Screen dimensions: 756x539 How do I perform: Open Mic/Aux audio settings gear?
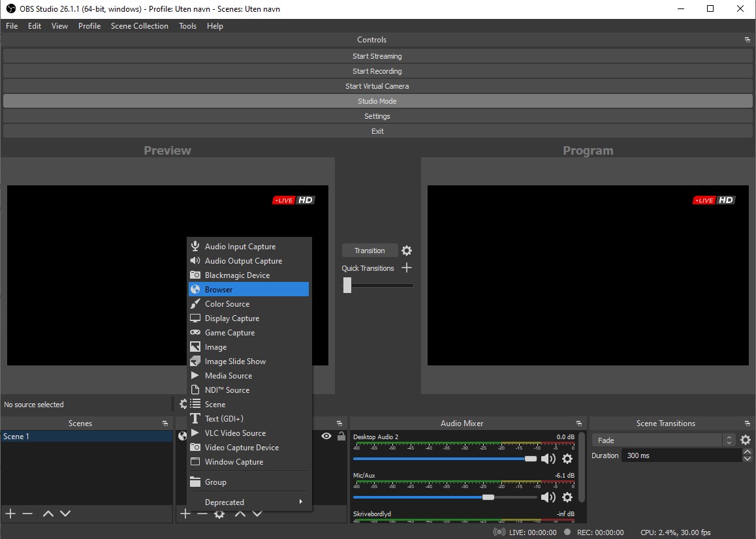tap(567, 497)
